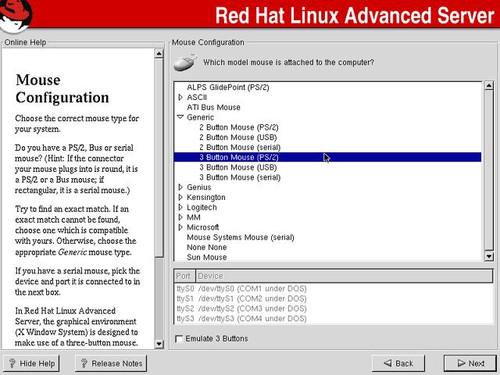
Task: Click the Genius group label
Action: tap(199, 187)
